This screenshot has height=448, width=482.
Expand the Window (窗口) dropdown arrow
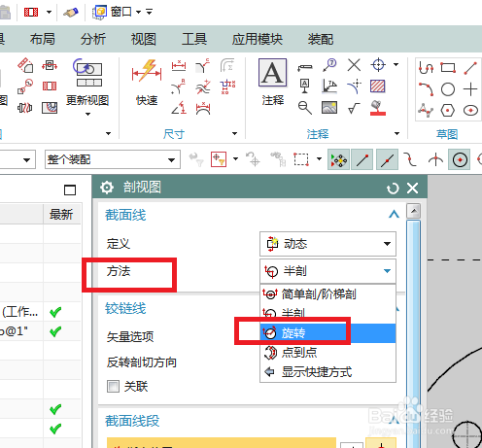pos(138,13)
